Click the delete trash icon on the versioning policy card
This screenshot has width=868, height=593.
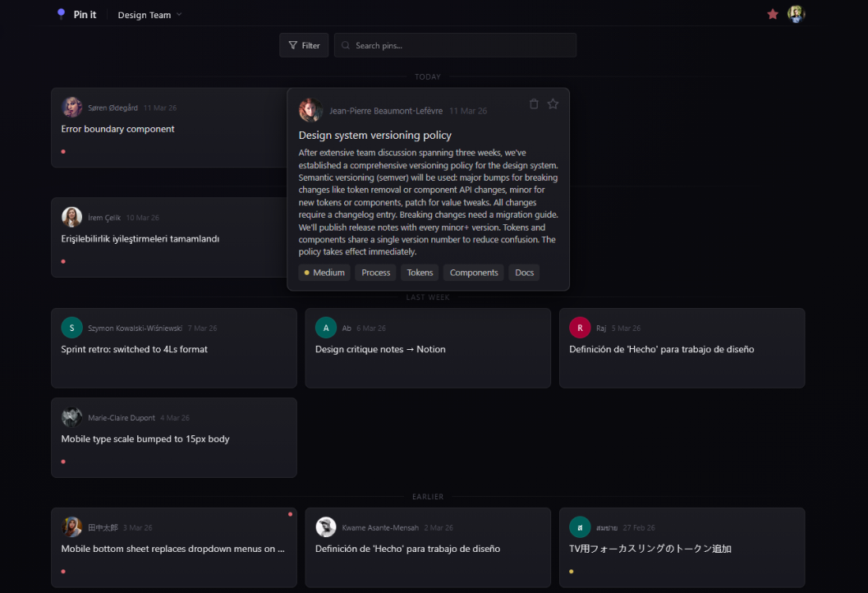(x=534, y=103)
